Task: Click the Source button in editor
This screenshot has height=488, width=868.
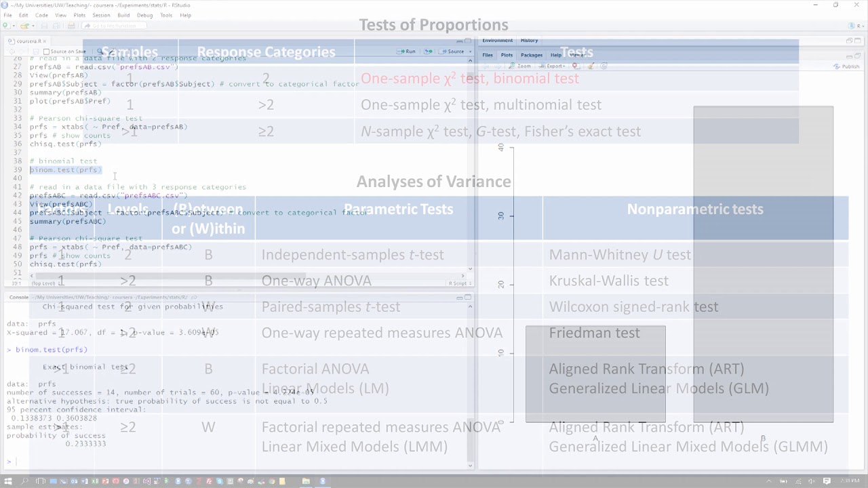Action: 452,52
